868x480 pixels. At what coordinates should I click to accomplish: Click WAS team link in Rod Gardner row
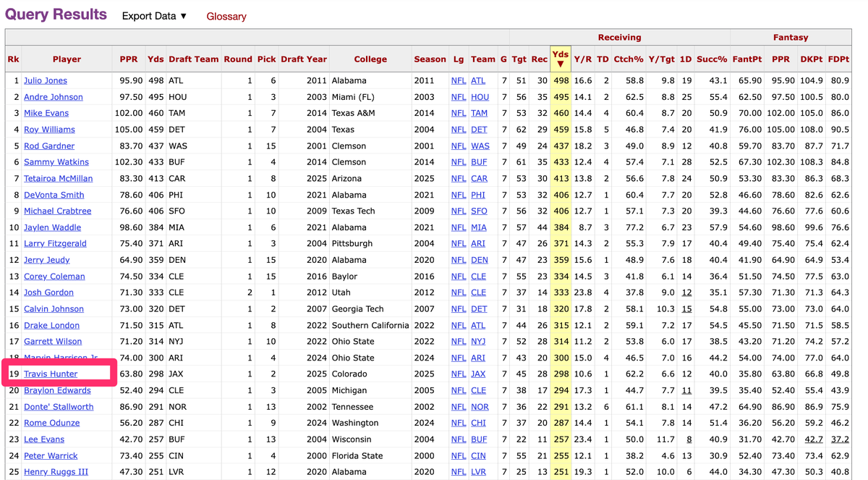point(480,146)
